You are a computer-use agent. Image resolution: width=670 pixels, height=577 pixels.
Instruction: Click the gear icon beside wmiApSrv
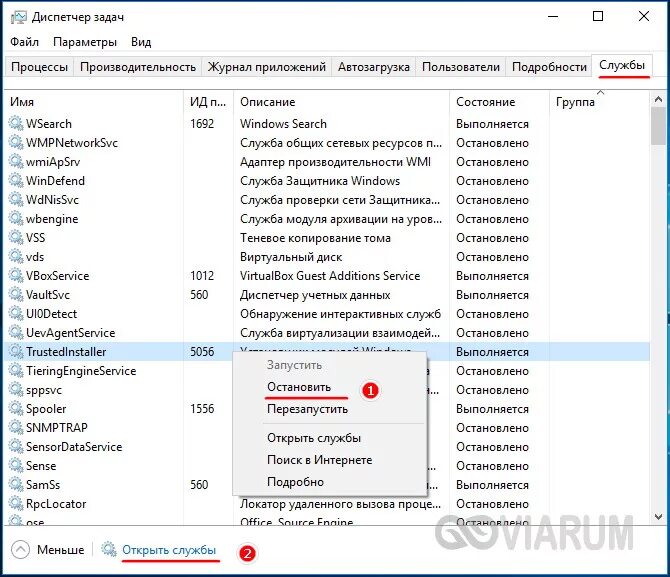[16, 161]
